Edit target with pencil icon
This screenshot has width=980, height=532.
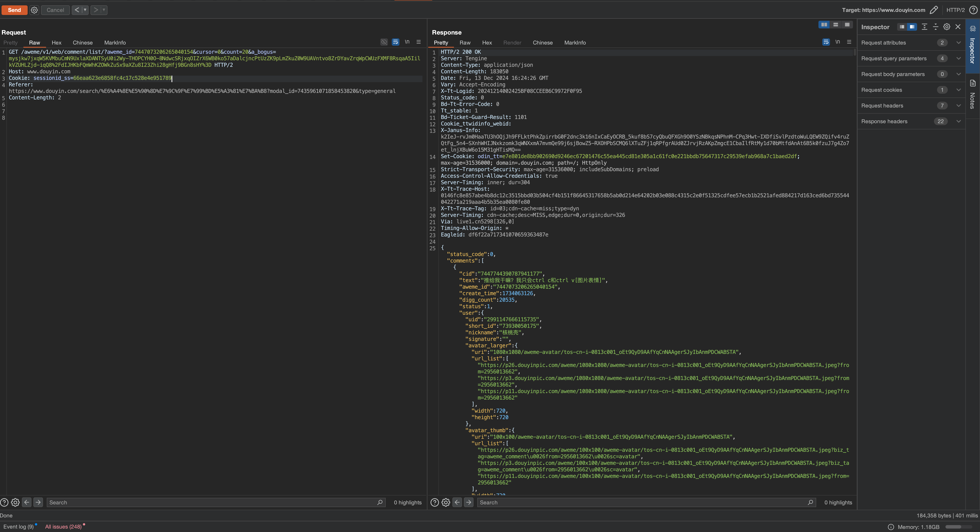[934, 10]
